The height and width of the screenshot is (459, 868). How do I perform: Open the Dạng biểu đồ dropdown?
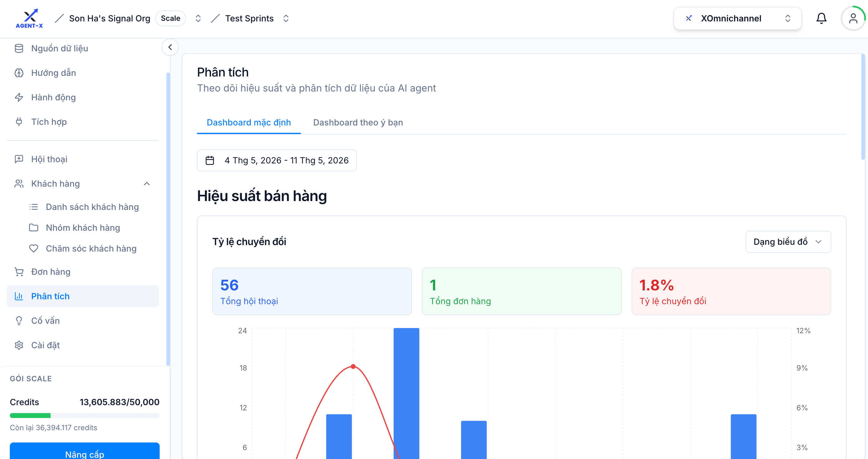coord(788,242)
